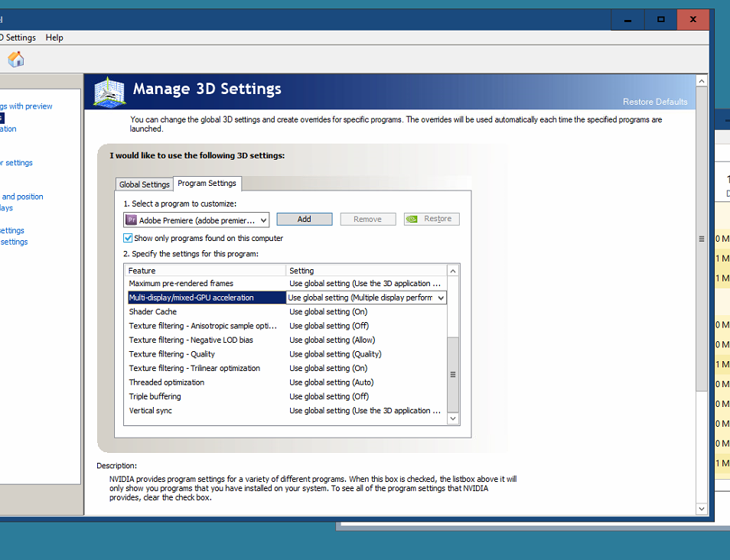The height and width of the screenshot is (560, 730).
Task: Click the settings list scrollbar thumb
Action: click(452, 375)
